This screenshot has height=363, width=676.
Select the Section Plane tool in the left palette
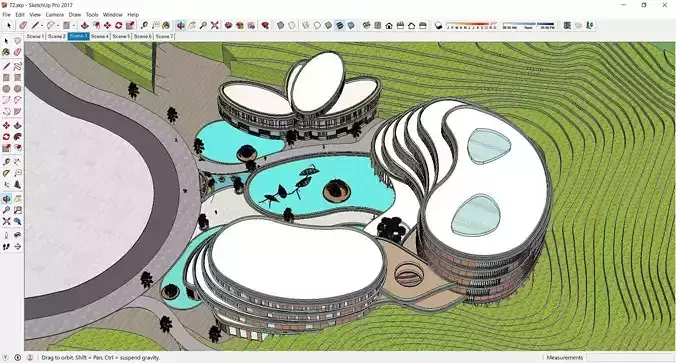(17, 246)
